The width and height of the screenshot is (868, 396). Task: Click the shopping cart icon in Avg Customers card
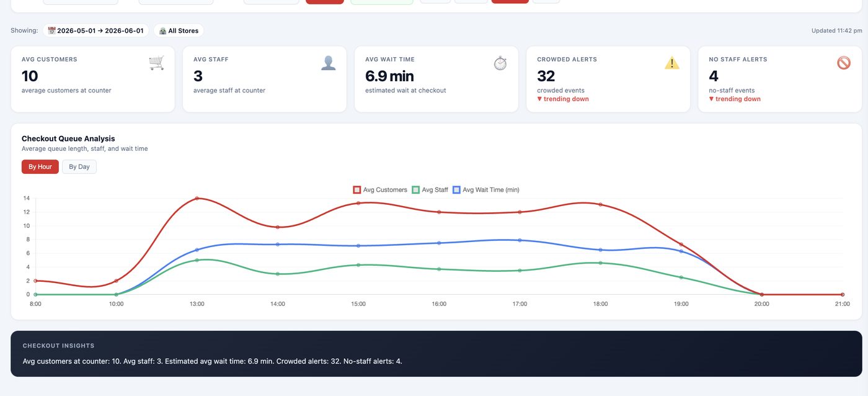point(156,63)
